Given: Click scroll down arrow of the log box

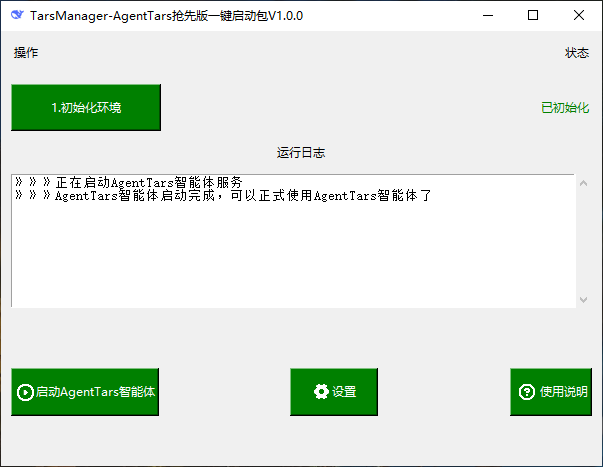Looking at the screenshot, I should point(583,299).
